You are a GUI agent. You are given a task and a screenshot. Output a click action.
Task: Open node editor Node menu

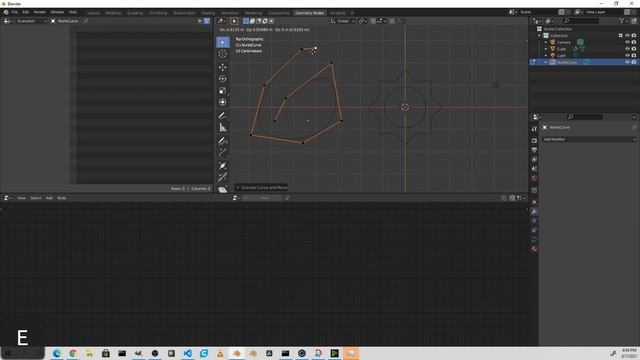pyautogui.click(x=62, y=198)
